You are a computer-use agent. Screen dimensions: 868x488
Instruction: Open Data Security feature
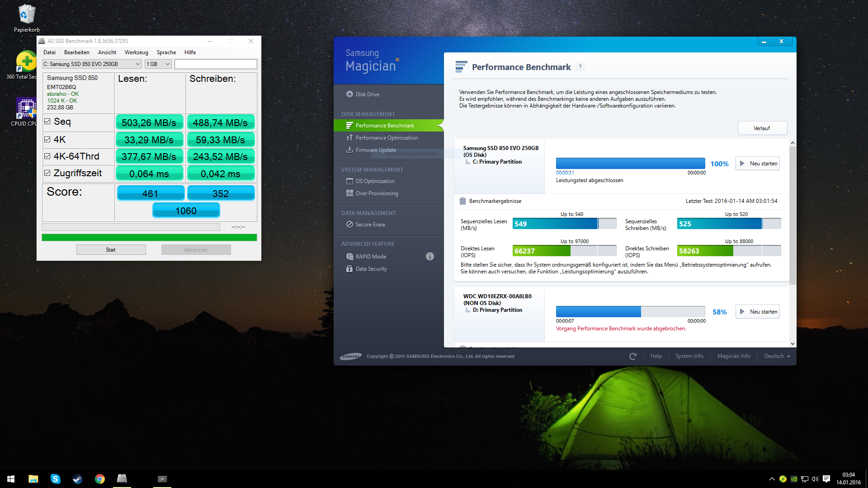[x=371, y=269]
